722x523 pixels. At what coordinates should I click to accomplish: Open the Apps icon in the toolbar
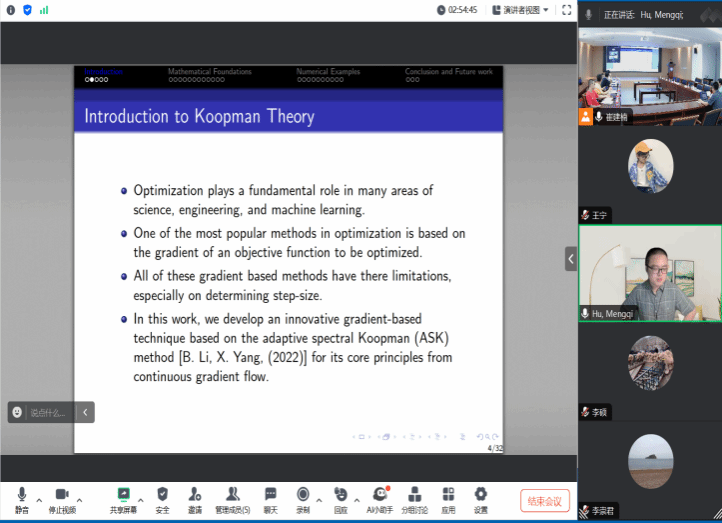click(448, 495)
